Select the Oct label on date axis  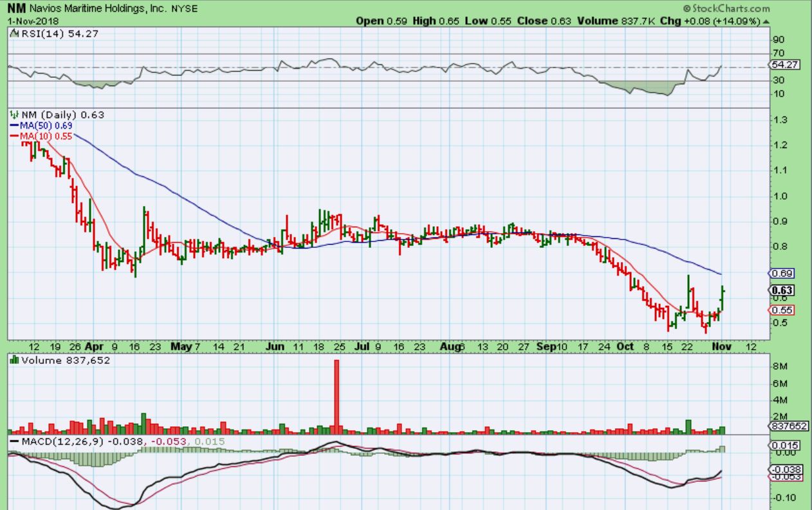point(627,346)
